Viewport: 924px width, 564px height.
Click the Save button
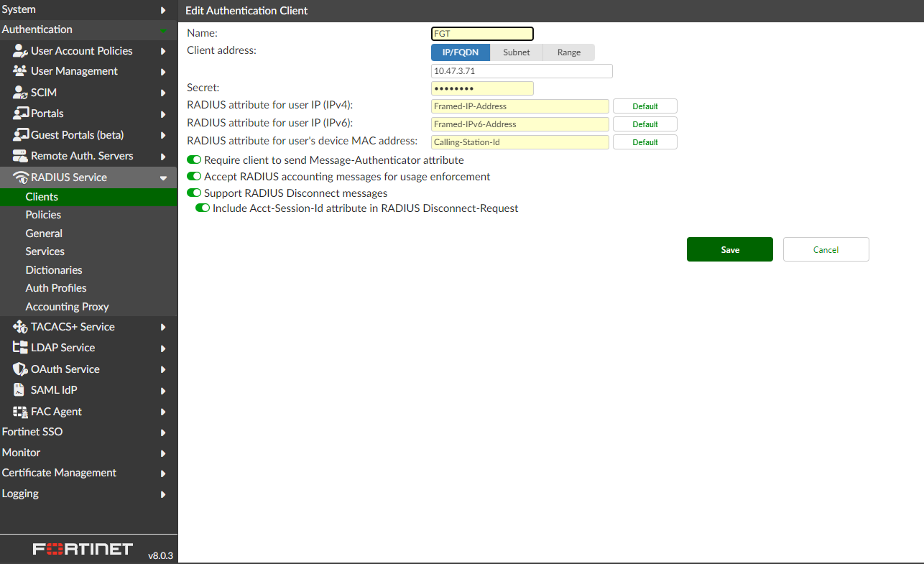click(730, 249)
